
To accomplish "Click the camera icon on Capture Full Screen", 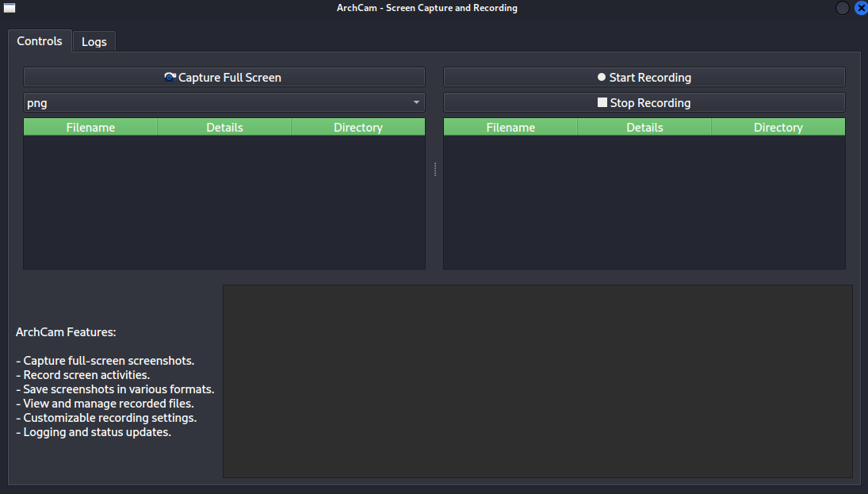I will coord(170,77).
